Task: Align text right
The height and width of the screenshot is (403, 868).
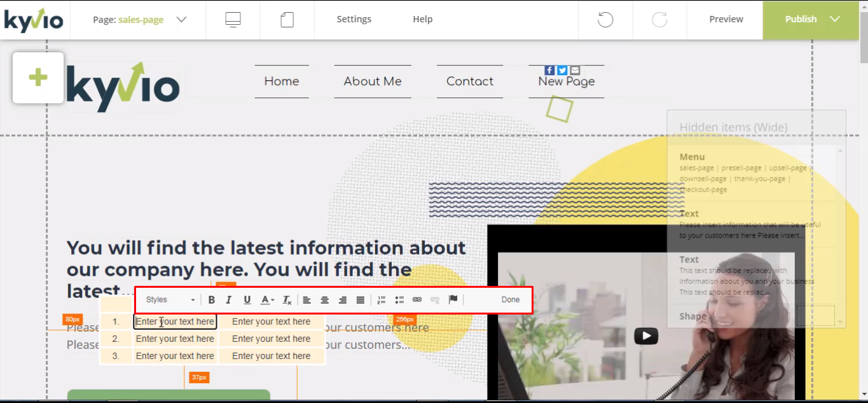Action: 343,300
